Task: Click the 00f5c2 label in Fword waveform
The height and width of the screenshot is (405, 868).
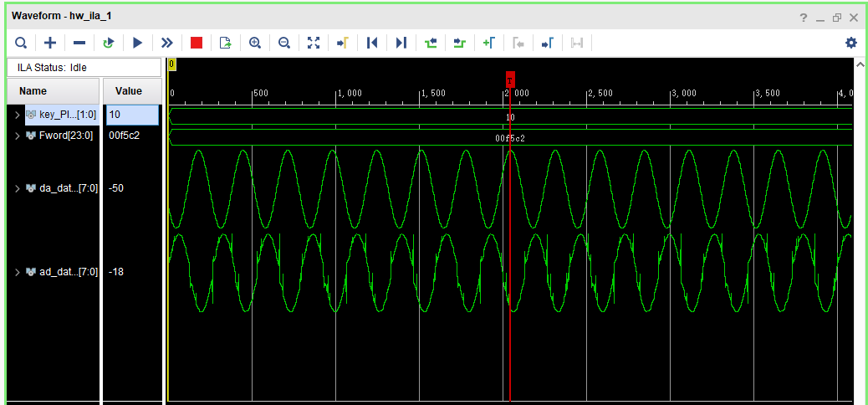Action: point(510,139)
